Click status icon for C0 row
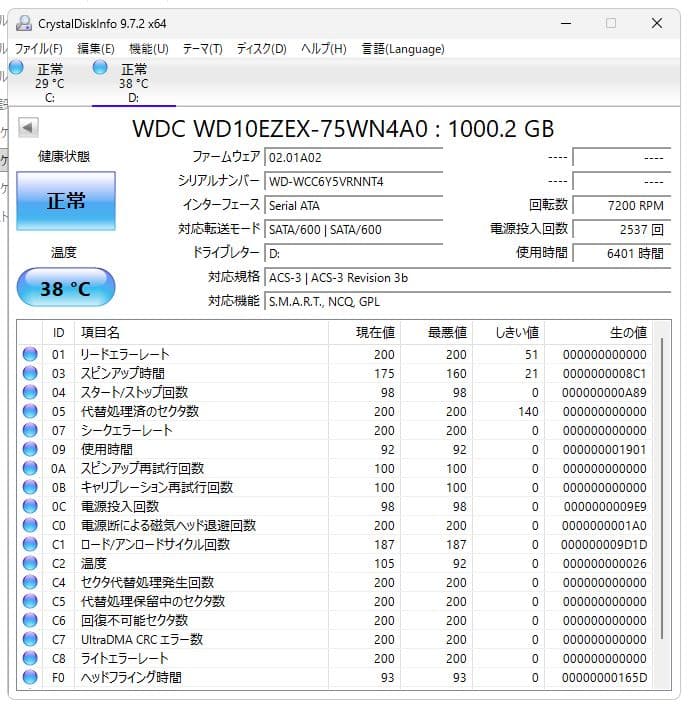 tap(30, 525)
